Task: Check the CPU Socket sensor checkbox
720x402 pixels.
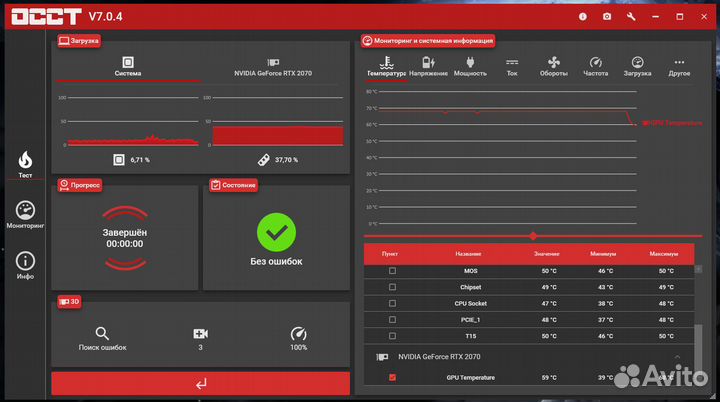Action: [392, 303]
